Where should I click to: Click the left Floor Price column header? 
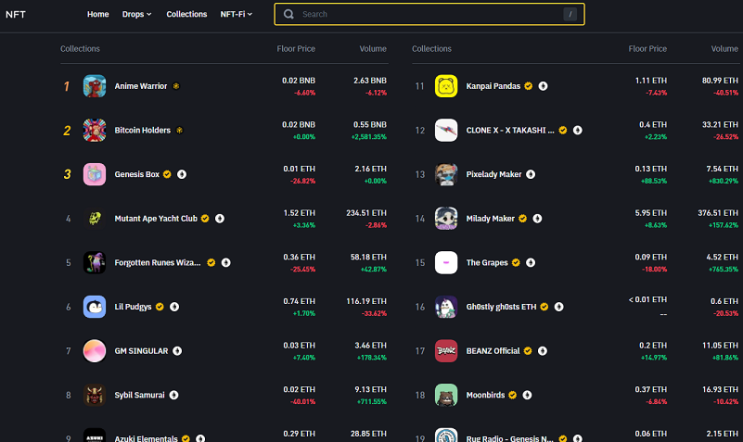(x=296, y=49)
